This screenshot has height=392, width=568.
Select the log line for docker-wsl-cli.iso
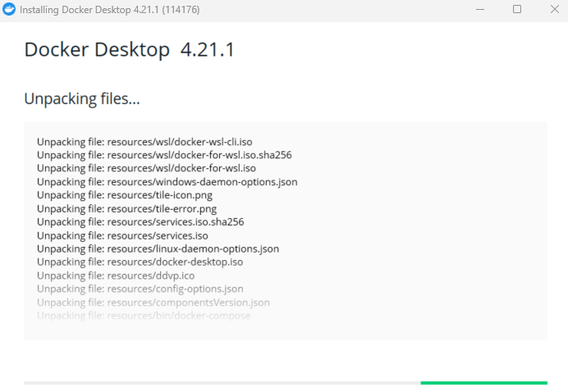144,142
